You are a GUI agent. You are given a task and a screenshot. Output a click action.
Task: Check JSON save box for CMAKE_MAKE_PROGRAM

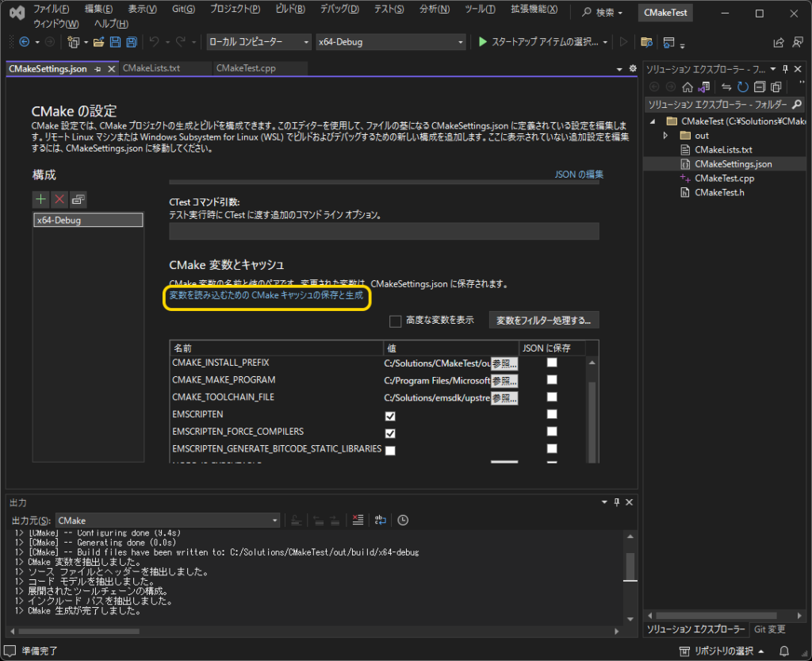pos(552,380)
